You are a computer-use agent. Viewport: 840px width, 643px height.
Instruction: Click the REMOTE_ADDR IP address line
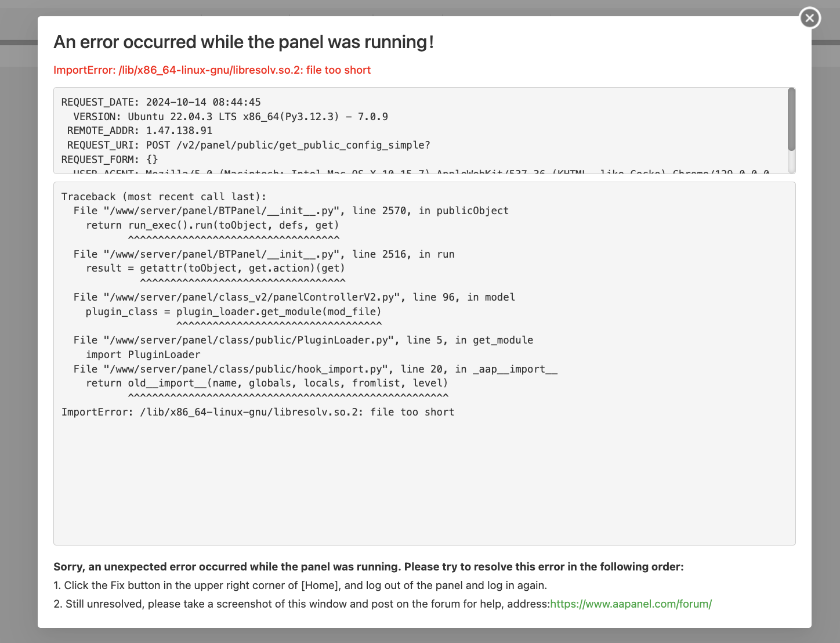click(140, 131)
